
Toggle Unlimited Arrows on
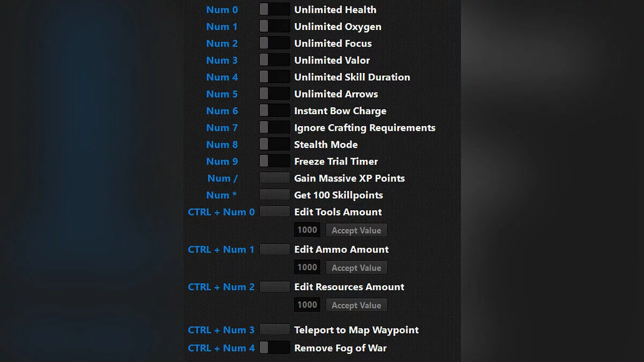pos(274,94)
